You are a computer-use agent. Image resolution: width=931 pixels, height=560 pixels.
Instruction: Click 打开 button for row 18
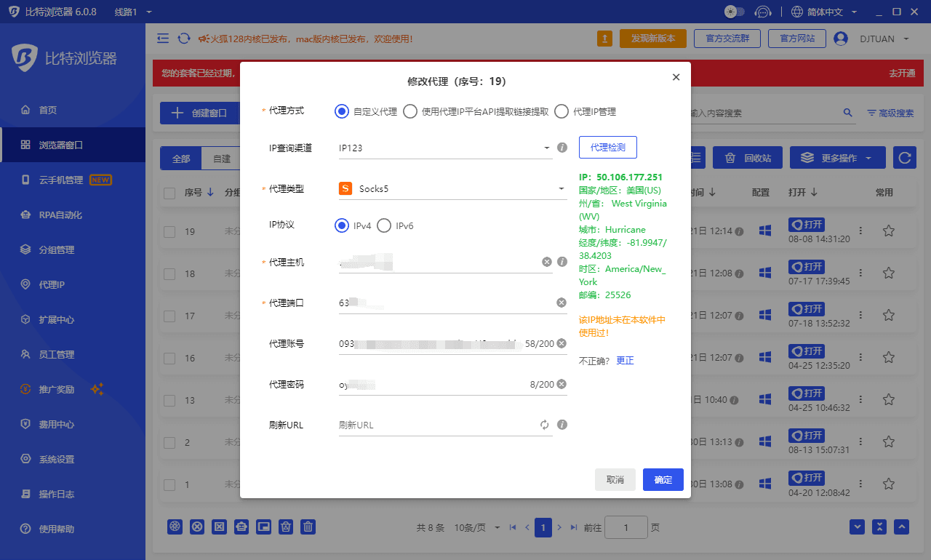[807, 267]
